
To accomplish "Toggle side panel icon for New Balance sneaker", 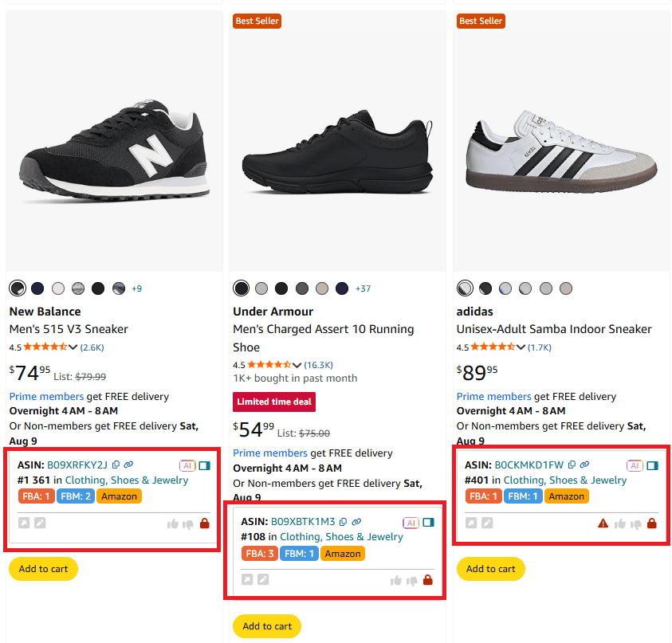I will coord(205,465).
